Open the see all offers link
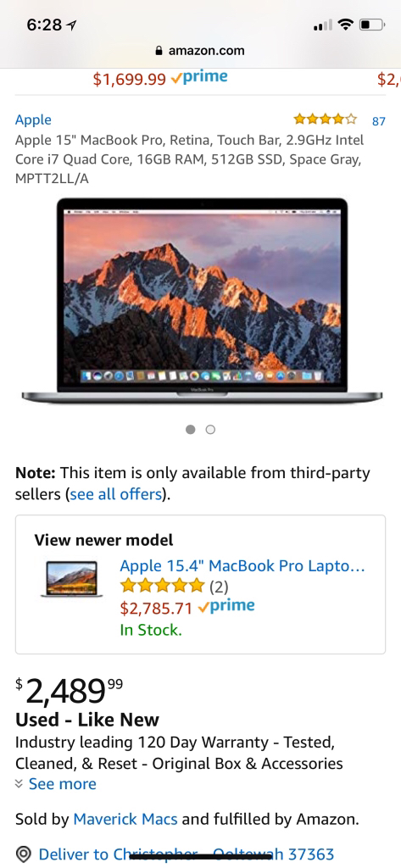Screen dimensions: 401x868 coord(116,494)
